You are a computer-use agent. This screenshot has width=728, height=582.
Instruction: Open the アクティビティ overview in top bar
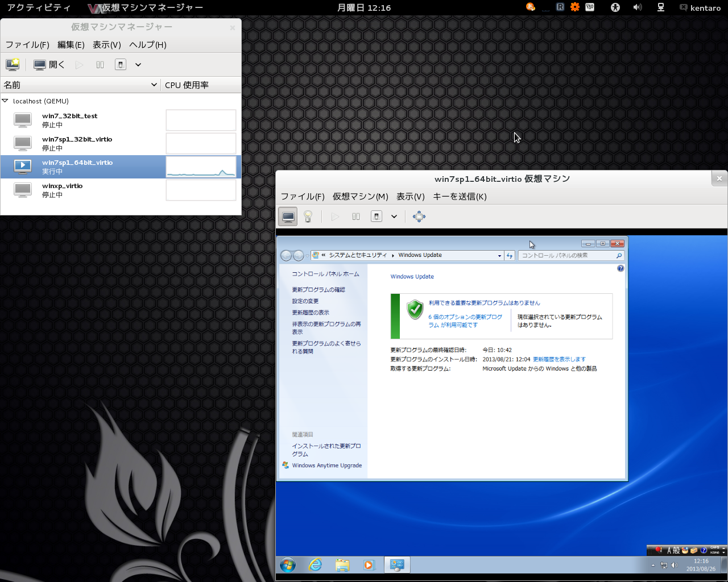(x=39, y=7)
